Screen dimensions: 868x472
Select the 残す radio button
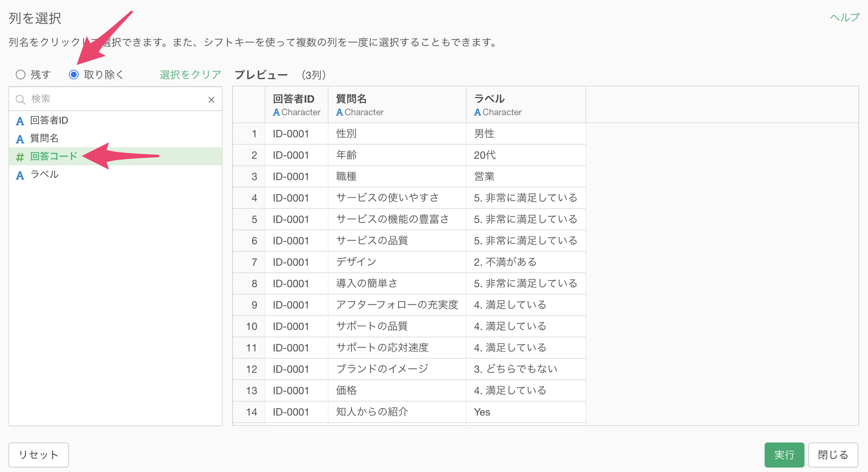click(x=21, y=74)
